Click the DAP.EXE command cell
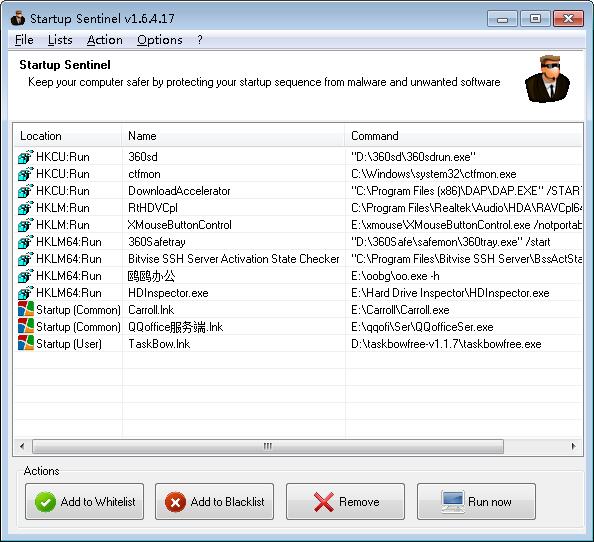Screen dimensions: 594x542 pyautogui.click(x=466, y=191)
